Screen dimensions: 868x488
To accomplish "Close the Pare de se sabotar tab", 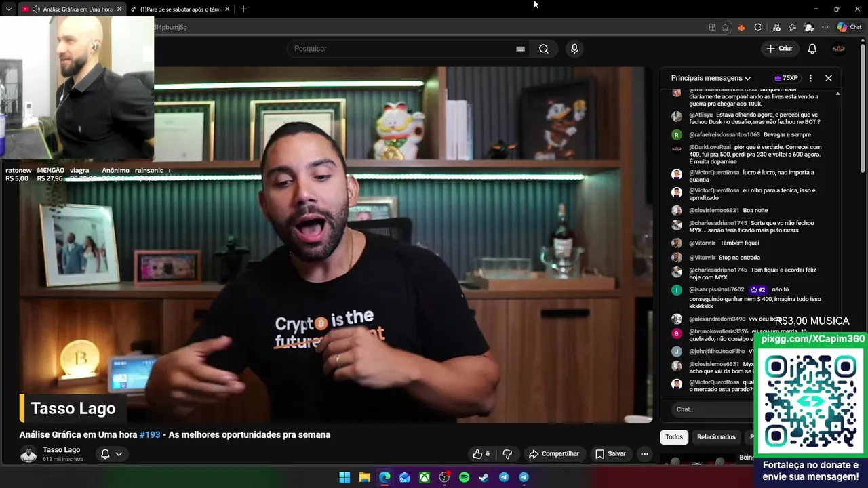I will pyautogui.click(x=227, y=9).
